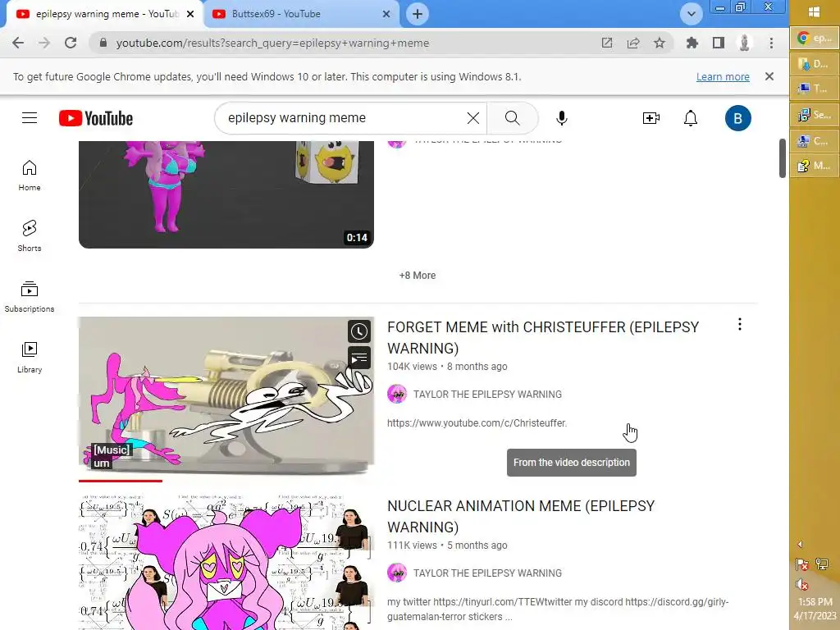Play the 0:14 video thumbnail
840x630 pixels.
(226, 194)
